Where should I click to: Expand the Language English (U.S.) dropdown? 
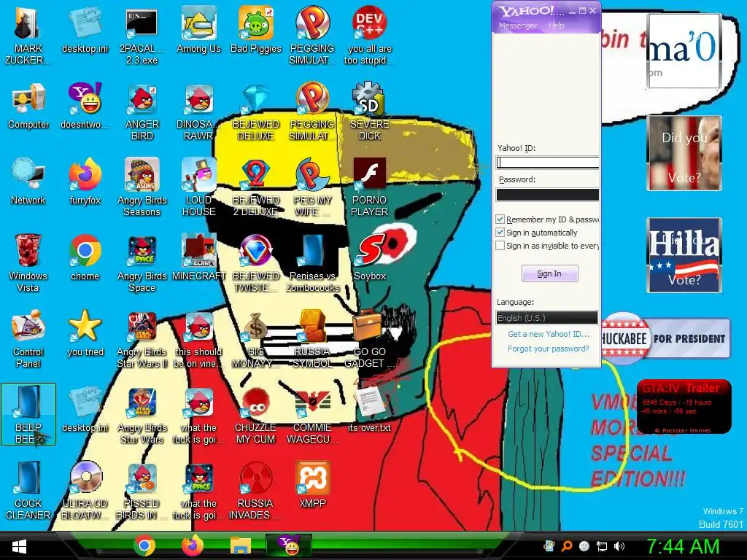pos(547,318)
